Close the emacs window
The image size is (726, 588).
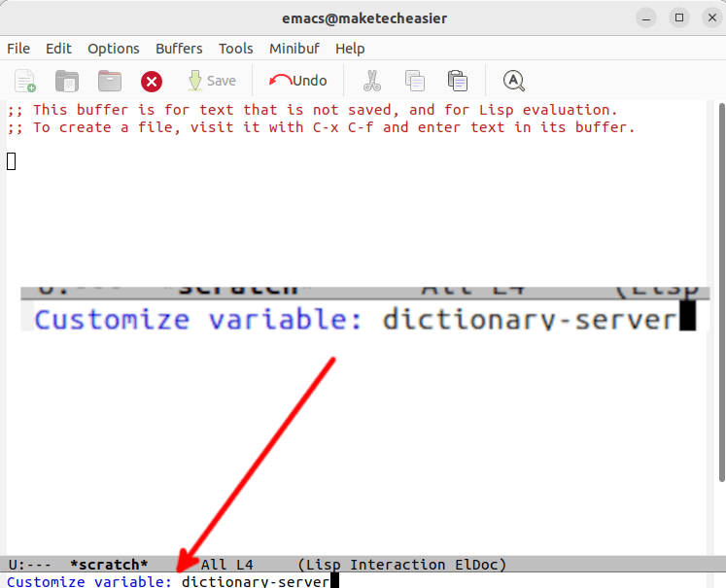(712, 18)
